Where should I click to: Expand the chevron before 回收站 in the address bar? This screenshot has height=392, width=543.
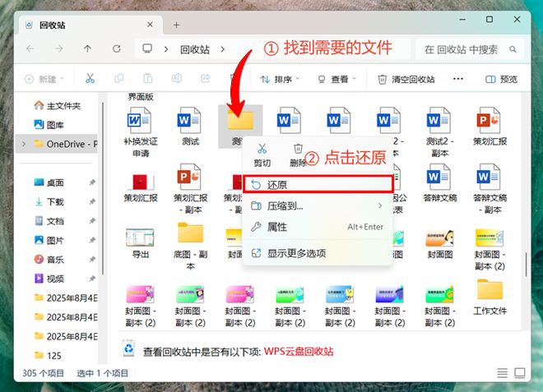click(166, 49)
